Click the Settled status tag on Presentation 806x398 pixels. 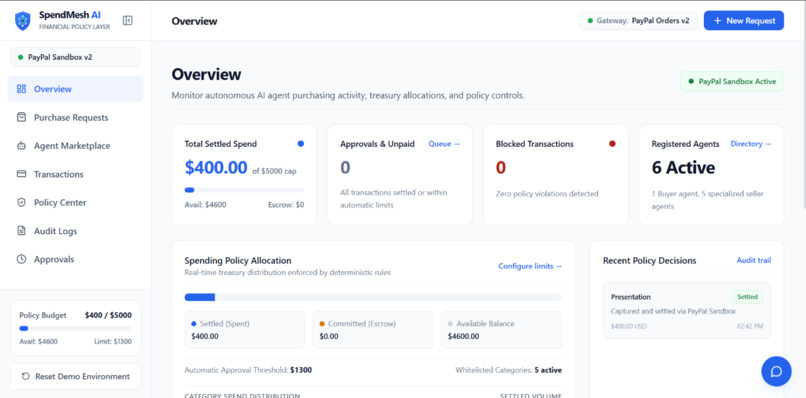click(x=747, y=297)
